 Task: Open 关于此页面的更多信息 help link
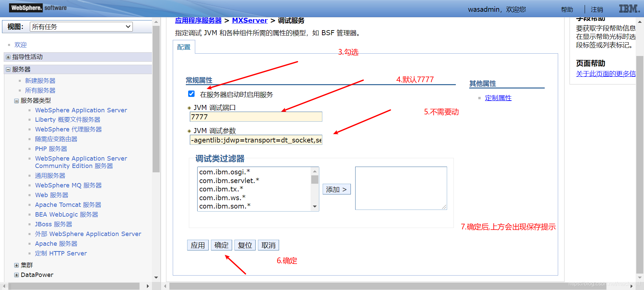coord(606,74)
